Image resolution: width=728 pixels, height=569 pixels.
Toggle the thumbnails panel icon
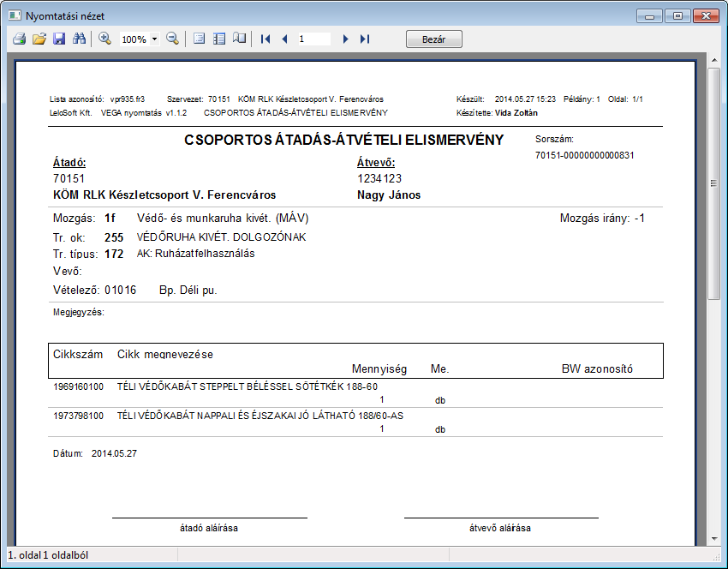click(219, 39)
